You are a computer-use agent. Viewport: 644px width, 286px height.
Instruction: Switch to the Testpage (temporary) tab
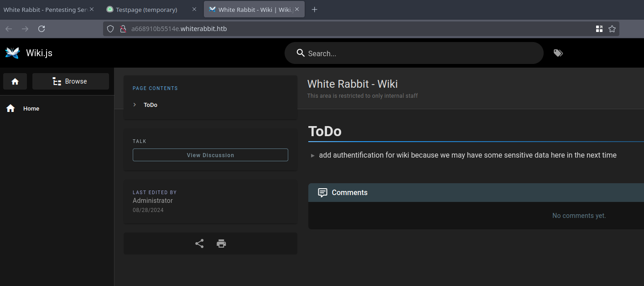(x=146, y=10)
